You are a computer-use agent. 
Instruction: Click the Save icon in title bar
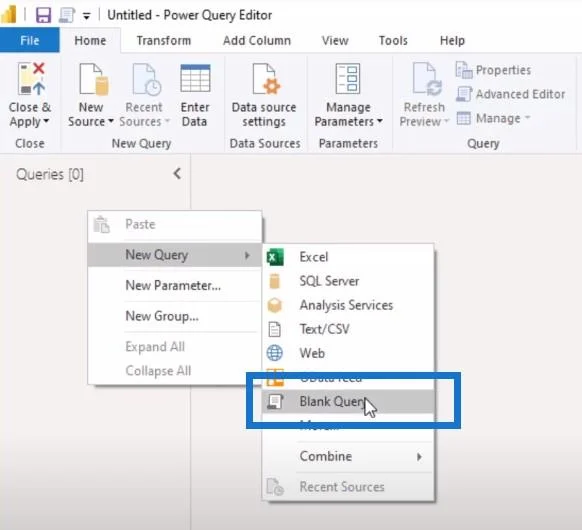tap(43, 15)
